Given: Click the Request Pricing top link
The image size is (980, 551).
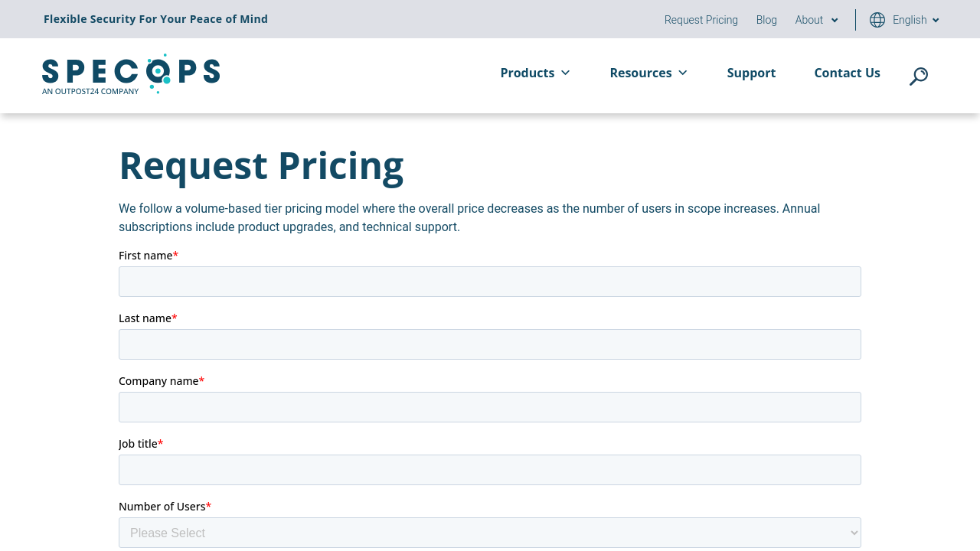Looking at the screenshot, I should pos(701,20).
